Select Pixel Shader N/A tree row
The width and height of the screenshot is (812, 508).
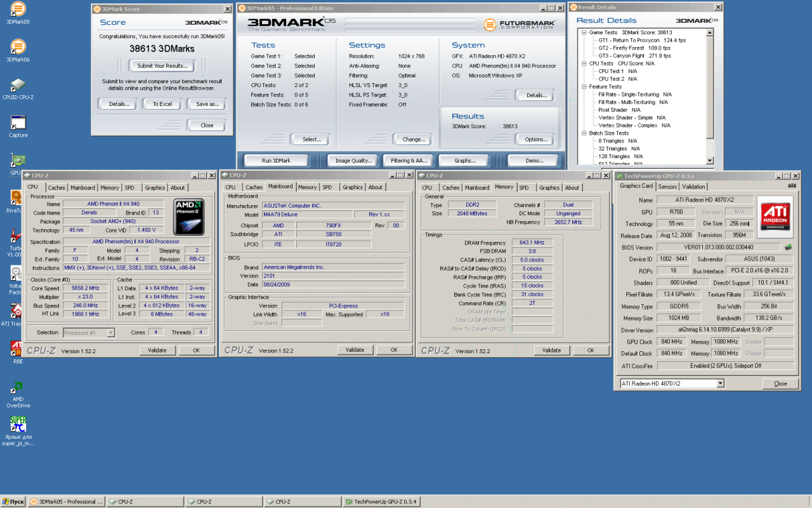pyautogui.click(x=620, y=110)
